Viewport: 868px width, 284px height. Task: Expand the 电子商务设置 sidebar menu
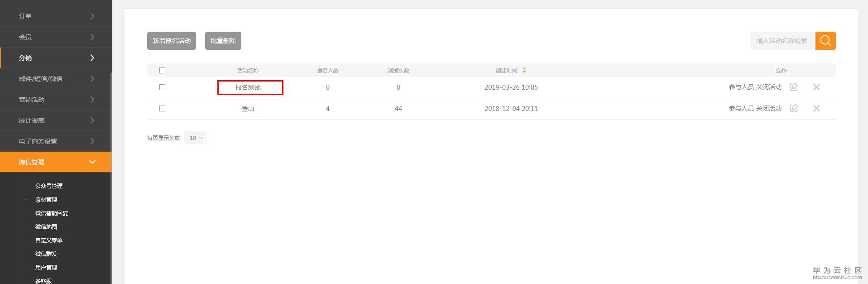click(56, 141)
